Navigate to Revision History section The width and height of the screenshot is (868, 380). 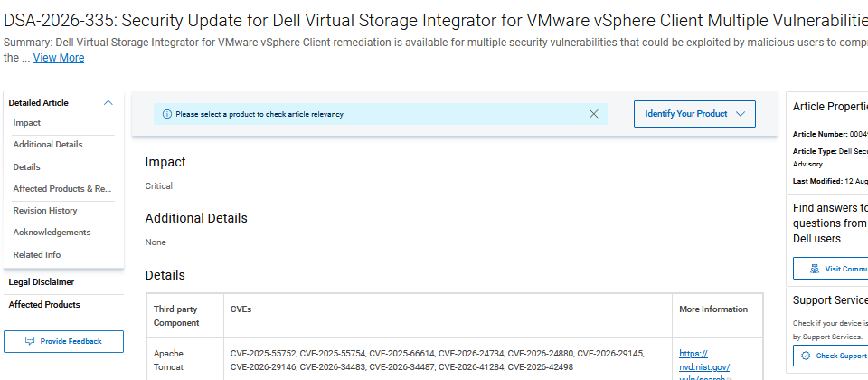click(45, 211)
